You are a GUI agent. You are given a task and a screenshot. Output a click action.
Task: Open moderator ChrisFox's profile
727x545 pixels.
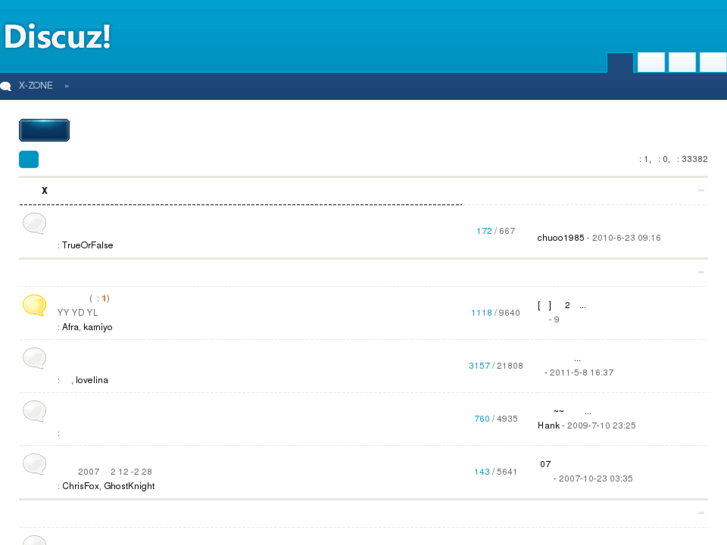point(81,486)
